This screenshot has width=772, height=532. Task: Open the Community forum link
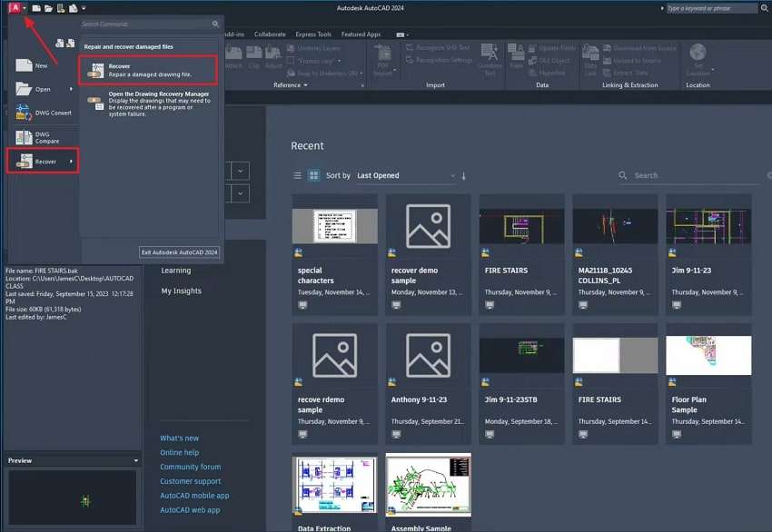[x=190, y=467]
